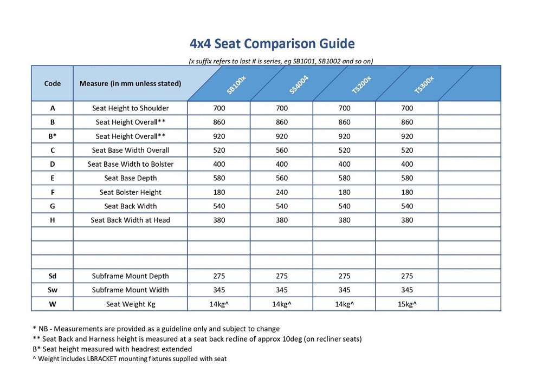
Task: Click the Code column header
Action: click(53, 83)
